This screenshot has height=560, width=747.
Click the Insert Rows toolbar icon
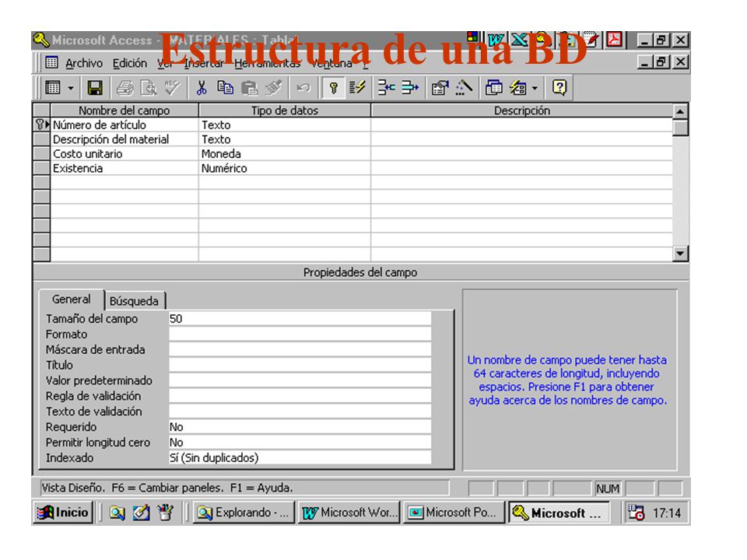(387, 88)
